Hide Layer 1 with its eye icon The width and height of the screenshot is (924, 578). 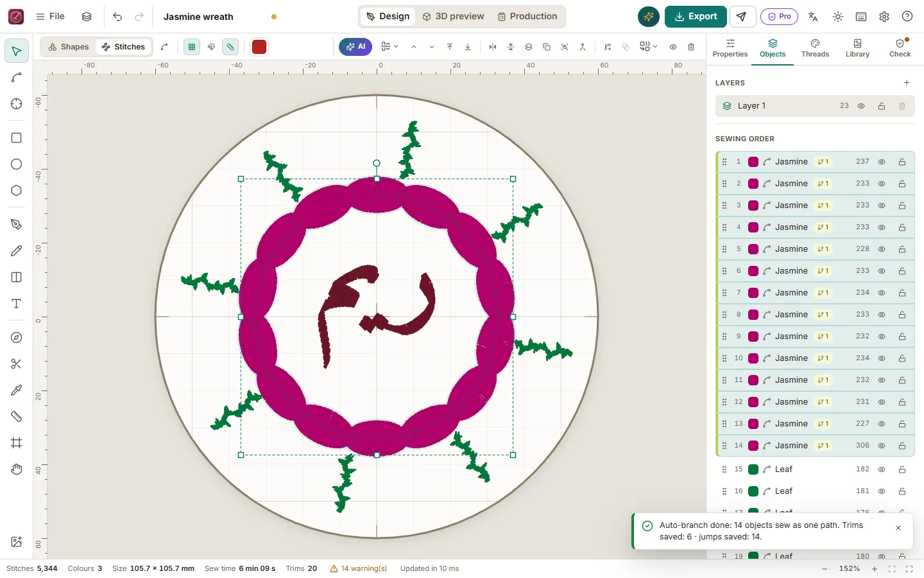(x=861, y=106)
